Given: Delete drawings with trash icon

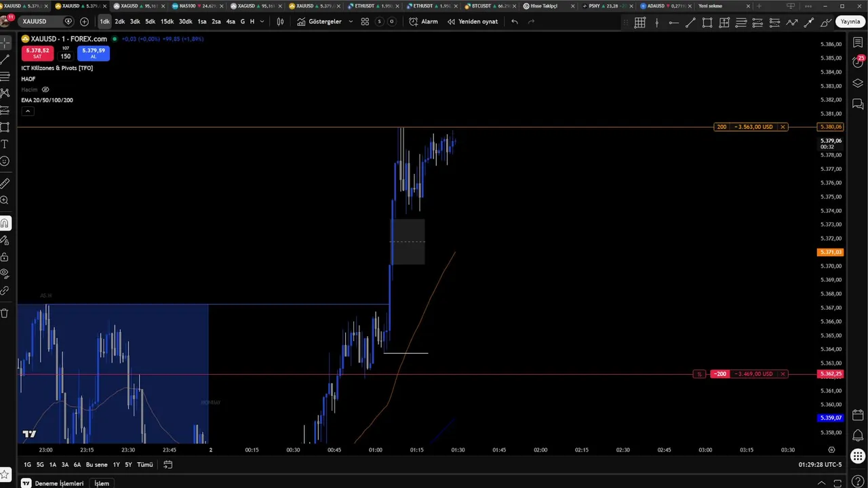Looking at the screenshot, I should click(x=4, y=313).
